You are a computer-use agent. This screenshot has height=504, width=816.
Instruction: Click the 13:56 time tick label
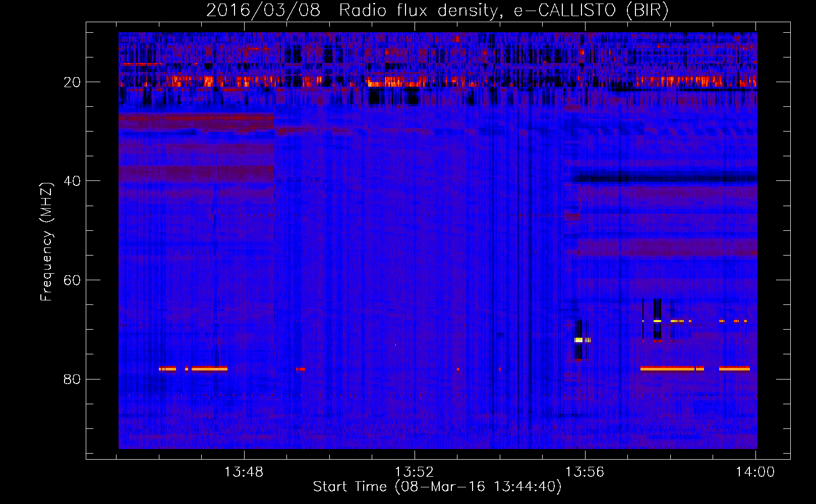point(585,472)
